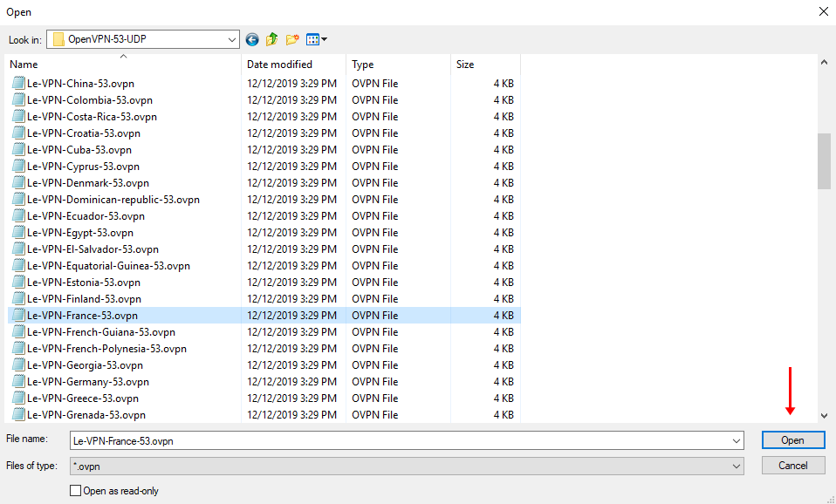
Task: Click the file icon for Le-VPN-Germany-53.ovpn
Action: point(18,381)
